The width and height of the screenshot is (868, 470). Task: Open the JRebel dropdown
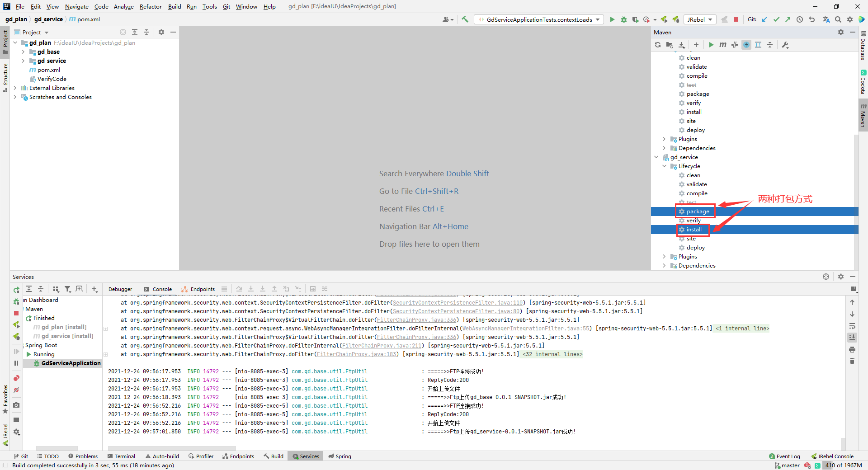[x=700, y=19]
